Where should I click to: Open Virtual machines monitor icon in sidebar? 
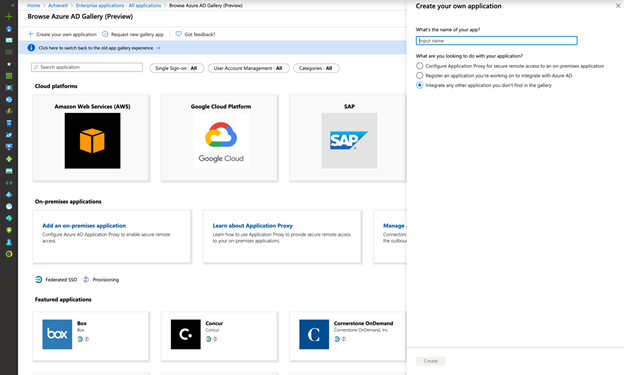point(9,147)
